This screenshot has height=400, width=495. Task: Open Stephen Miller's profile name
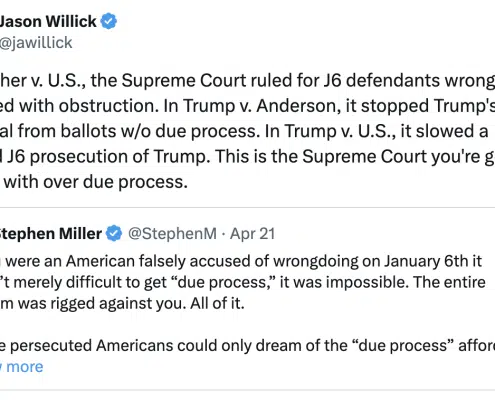pos(51,233)
